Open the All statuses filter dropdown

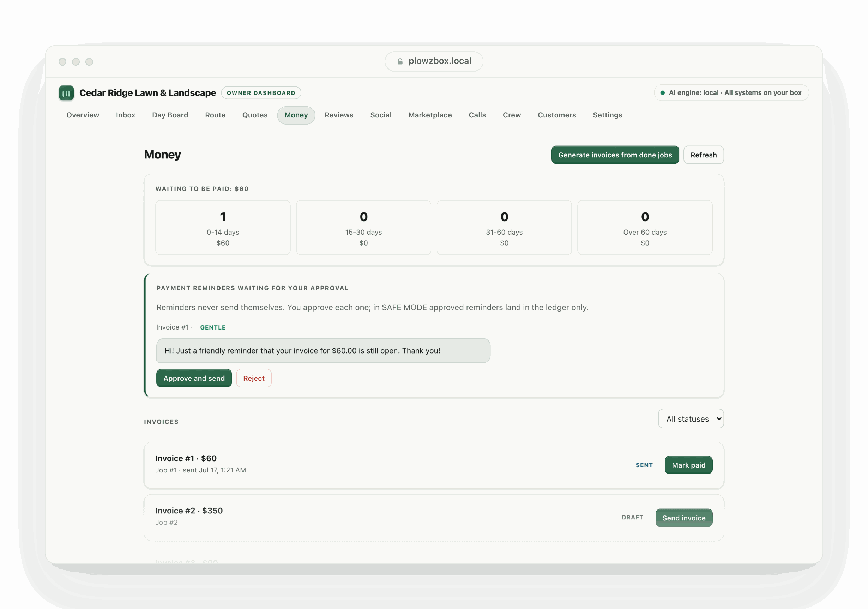tap(691, 419)
